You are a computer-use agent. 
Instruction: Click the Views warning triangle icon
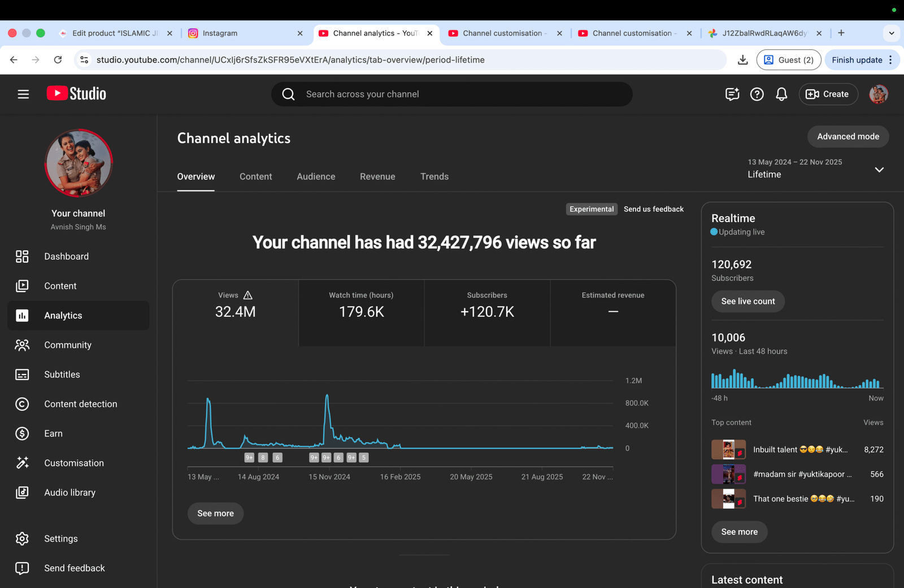(248, 295)
